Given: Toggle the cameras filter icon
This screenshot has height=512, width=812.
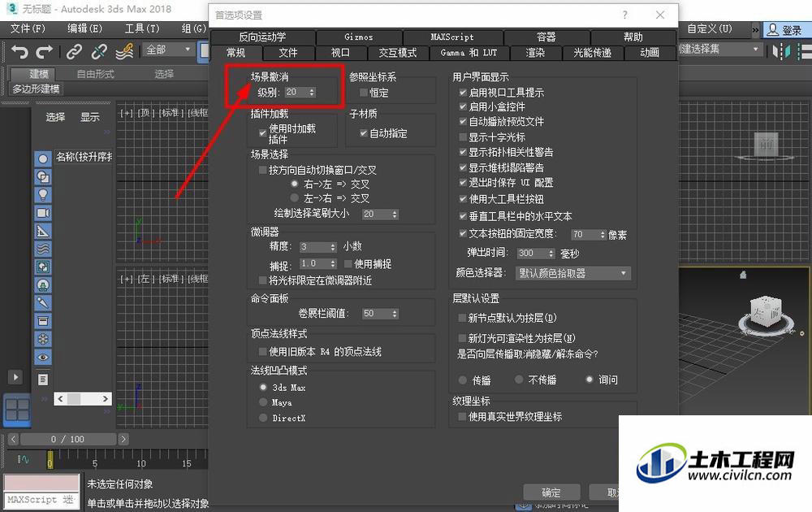Looking at the screenshot, I should (x=43, y=213).
